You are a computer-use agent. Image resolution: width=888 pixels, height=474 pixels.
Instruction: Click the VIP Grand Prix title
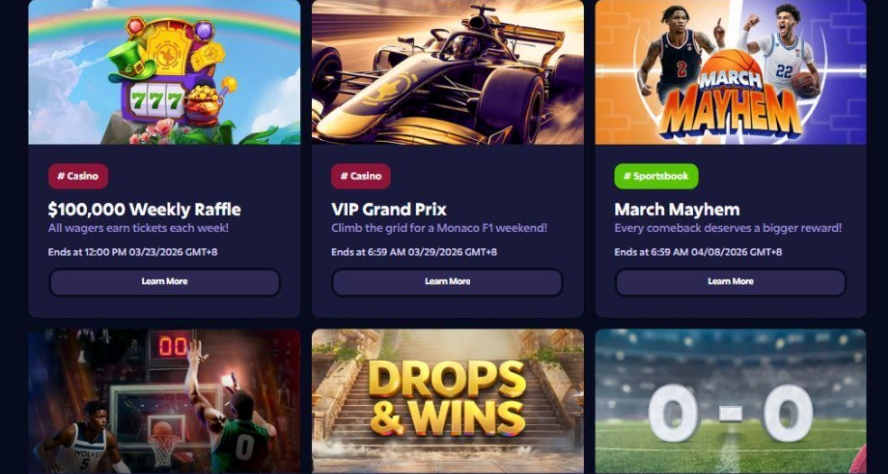[389, 210]
